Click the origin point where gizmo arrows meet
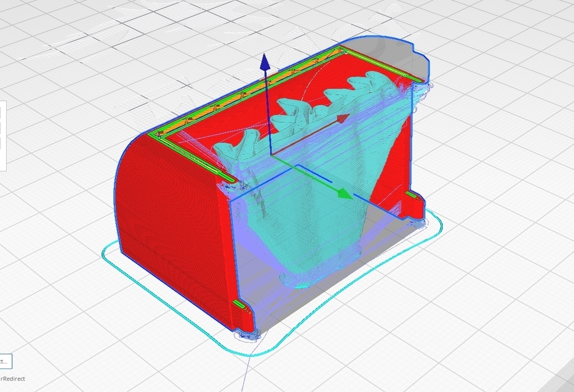This screenshot has height=392, width=574. pyautogui.click(x=271, y=155)
